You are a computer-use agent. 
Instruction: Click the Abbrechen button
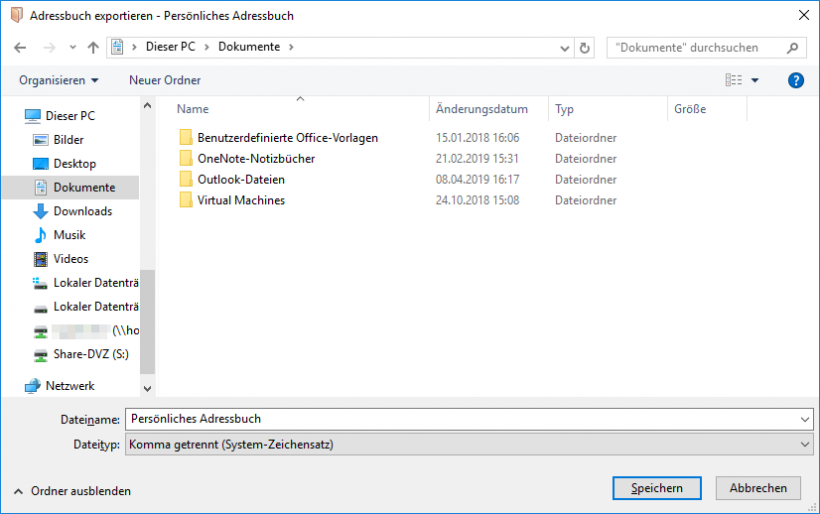(x=758, y=488)
